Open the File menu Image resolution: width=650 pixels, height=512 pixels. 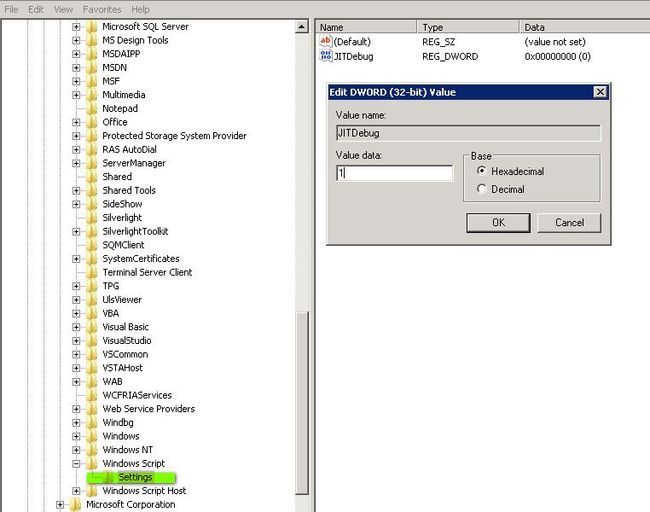point(11,9)
